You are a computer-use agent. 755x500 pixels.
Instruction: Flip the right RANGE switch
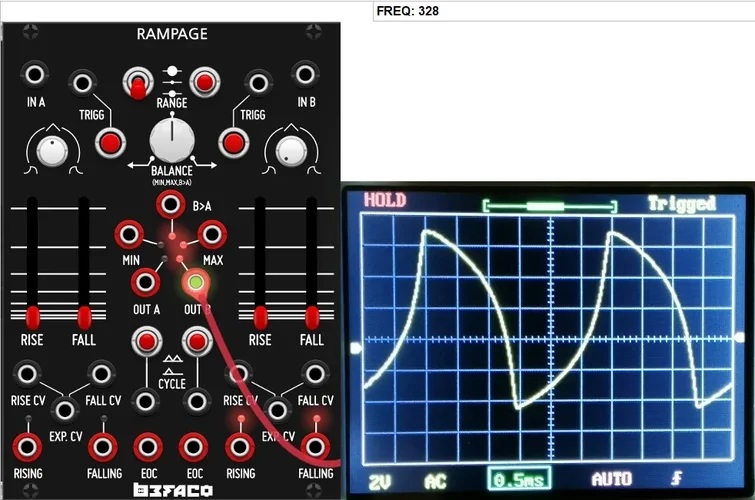click(x=205, y=82)
